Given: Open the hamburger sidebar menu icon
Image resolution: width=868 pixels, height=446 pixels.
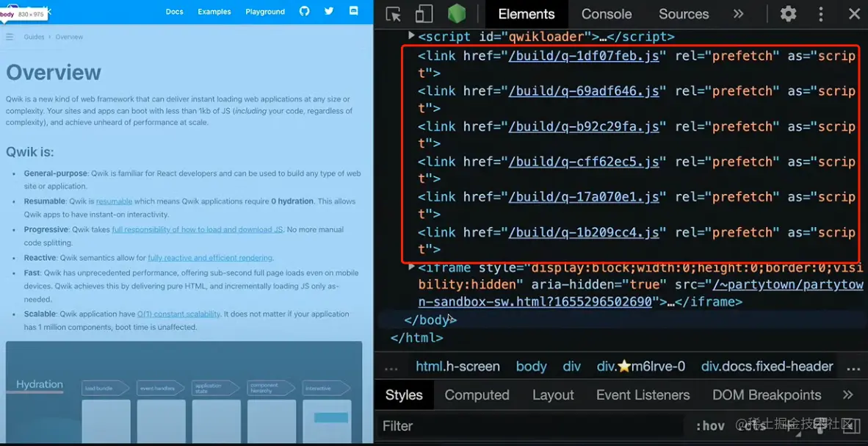Looking at the screenshot, I should click(x=10, y=37).
